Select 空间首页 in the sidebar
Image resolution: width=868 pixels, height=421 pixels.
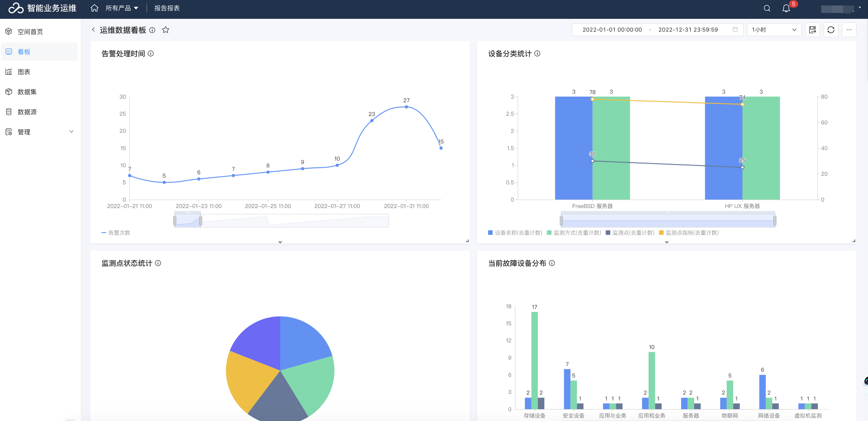click(x=40, y=31)
